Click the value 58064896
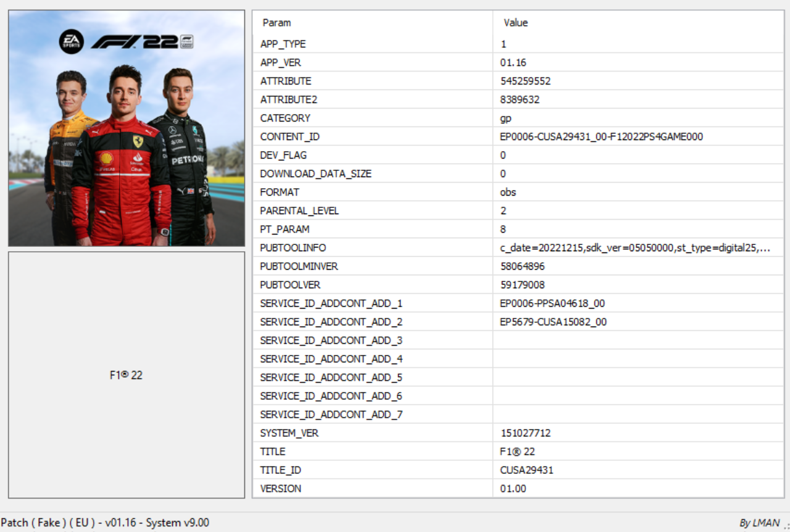 [522, 266]
